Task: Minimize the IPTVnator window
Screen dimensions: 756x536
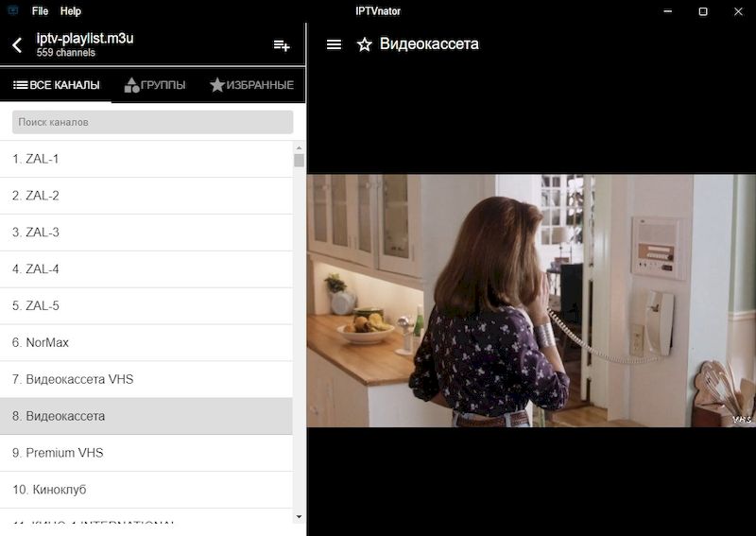Action: [x=668, y=11]
